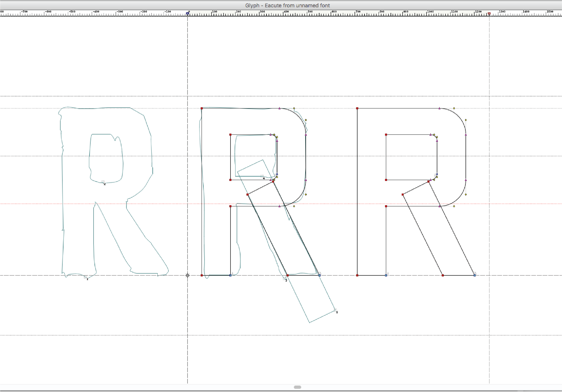
Task: Select red corner point at rightmost R leg top-left
Action: point(403,194)
